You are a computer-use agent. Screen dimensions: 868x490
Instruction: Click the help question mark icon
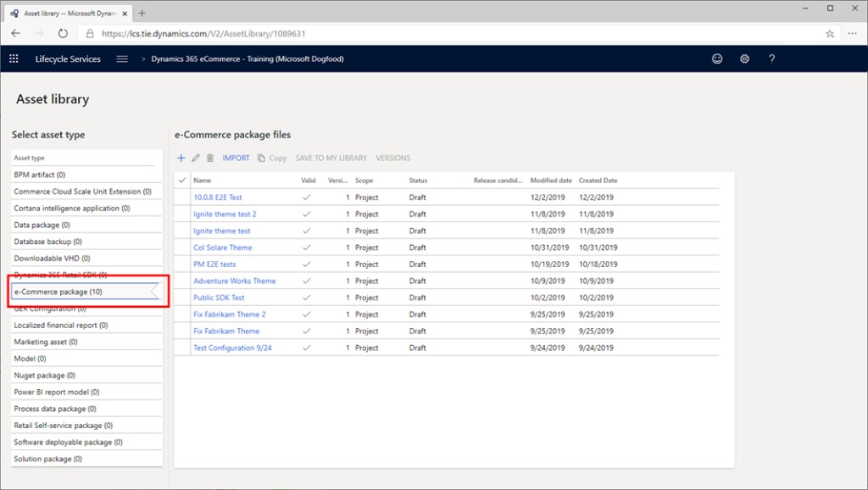[x=771, y=58]
